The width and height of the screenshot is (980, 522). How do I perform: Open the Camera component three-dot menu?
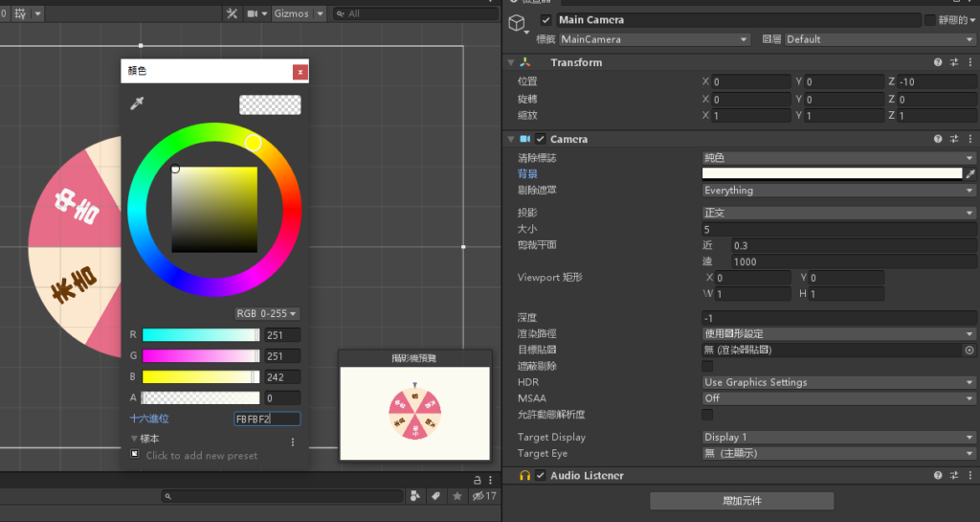tap(969, 139)
